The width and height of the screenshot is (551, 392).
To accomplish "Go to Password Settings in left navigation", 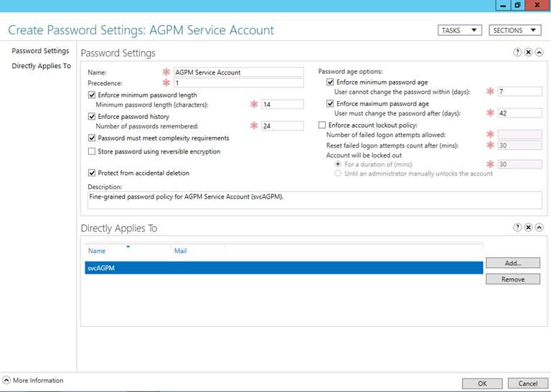I will (x=40, y=51).
